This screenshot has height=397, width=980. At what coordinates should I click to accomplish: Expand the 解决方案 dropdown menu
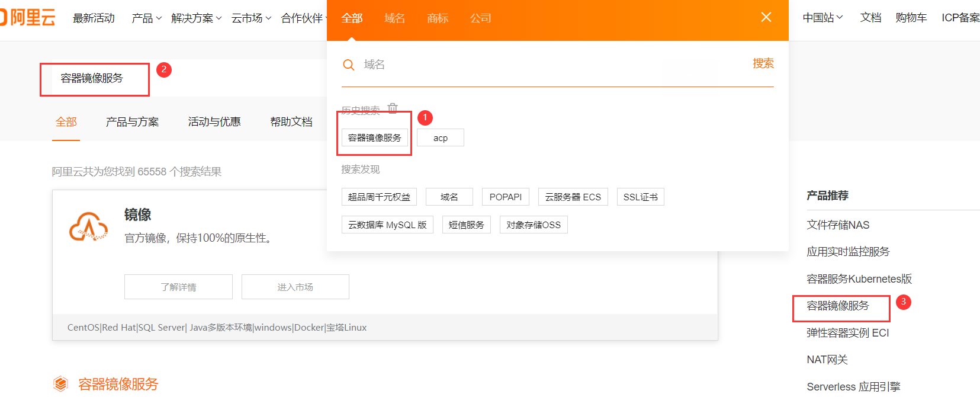pos(196,18)
